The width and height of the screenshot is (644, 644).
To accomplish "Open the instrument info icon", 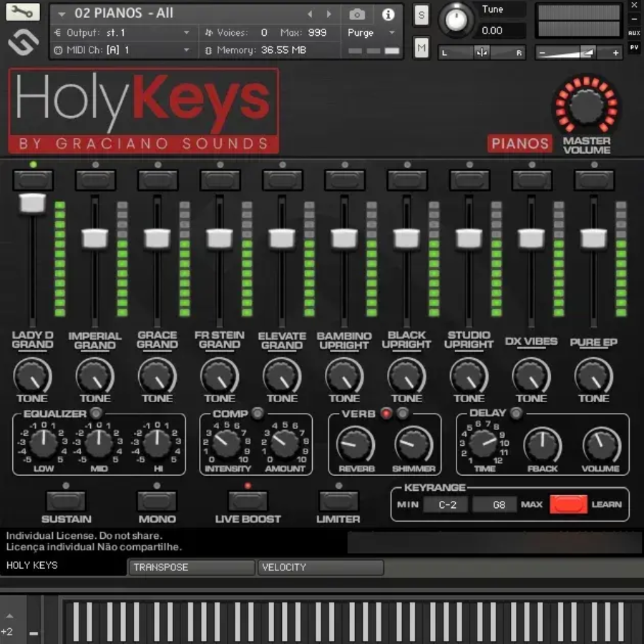I will [x=388, y=14].
